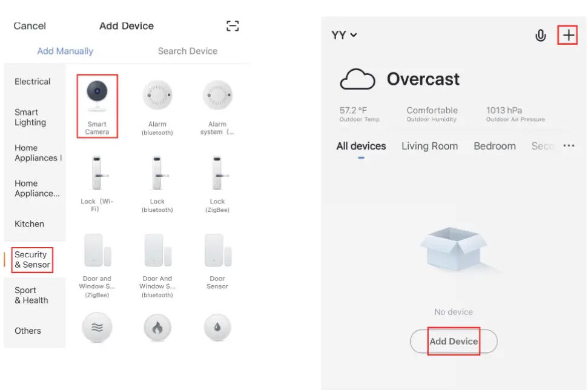Tap the 57.2 °F outdoor temp
The width and height of the screenshot is (588, 390).
[359, 114]
